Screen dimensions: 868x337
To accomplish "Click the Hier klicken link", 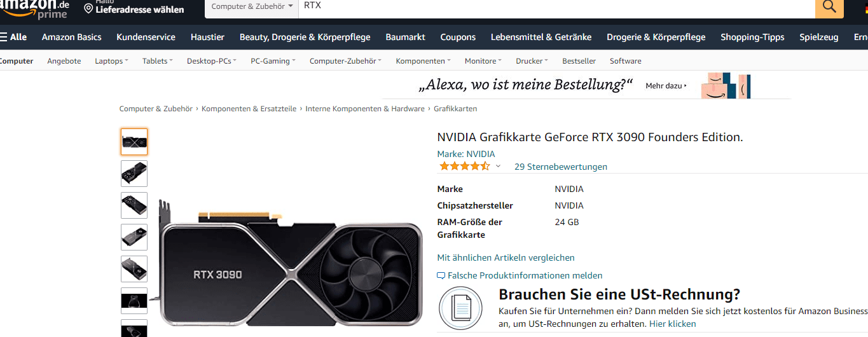I will pyautogui.click(x=672, y=324).
